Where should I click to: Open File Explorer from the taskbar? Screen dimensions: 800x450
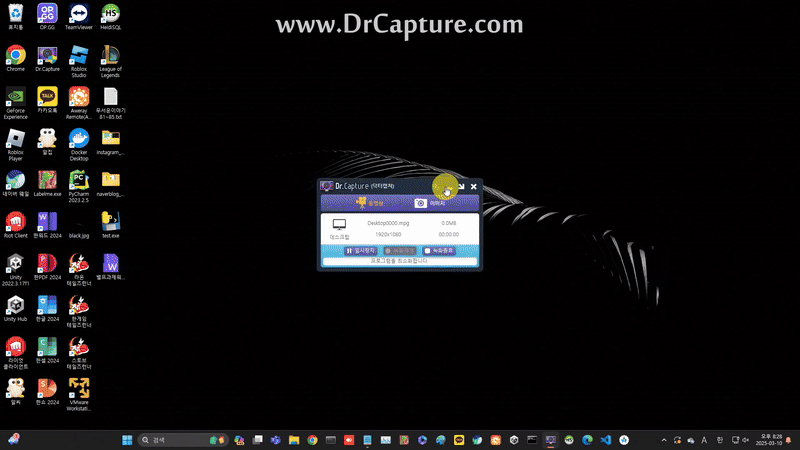click(294, 440)
